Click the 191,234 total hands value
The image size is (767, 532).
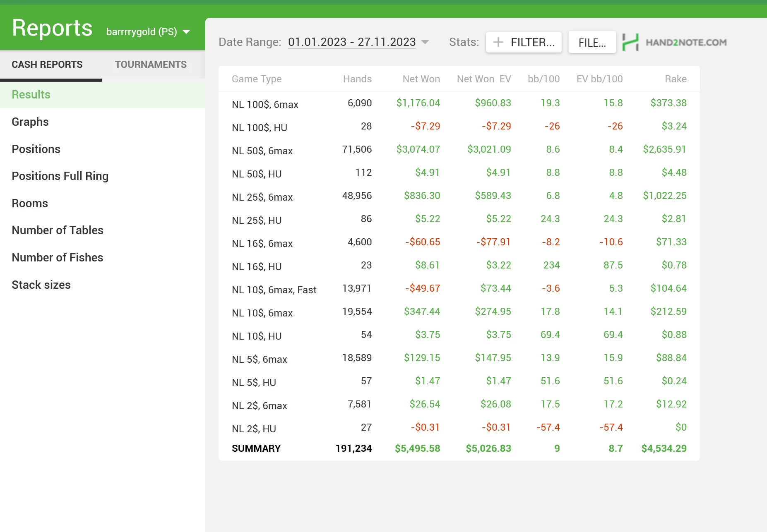353,448
